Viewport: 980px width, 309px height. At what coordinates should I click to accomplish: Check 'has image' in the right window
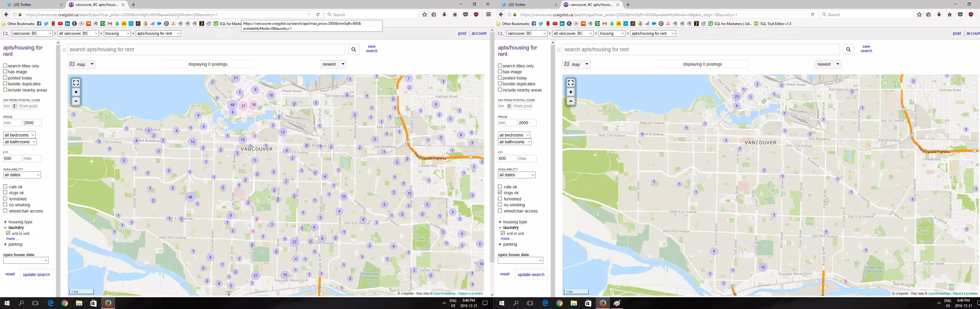click(x=500, y=72)
